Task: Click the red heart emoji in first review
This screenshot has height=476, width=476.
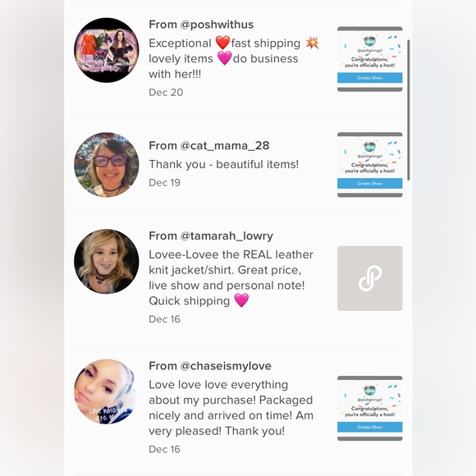Action: [x=223, y=43]
